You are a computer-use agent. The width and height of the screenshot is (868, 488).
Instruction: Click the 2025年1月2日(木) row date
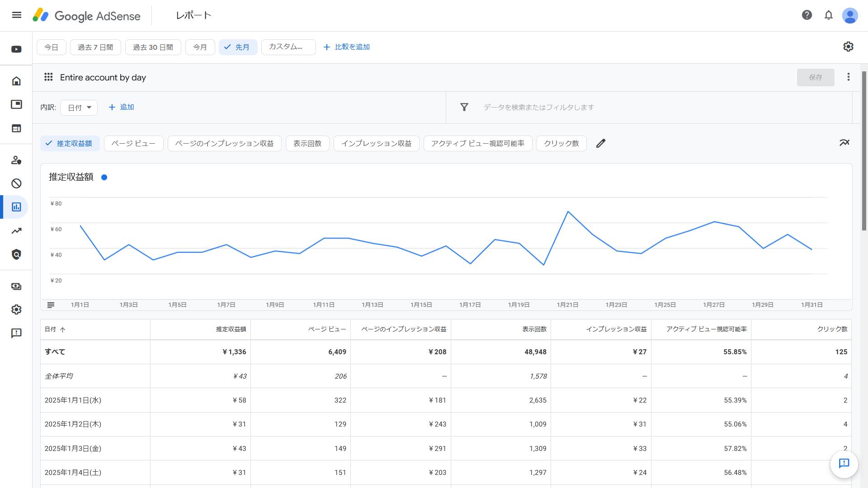tap(73, 424)
